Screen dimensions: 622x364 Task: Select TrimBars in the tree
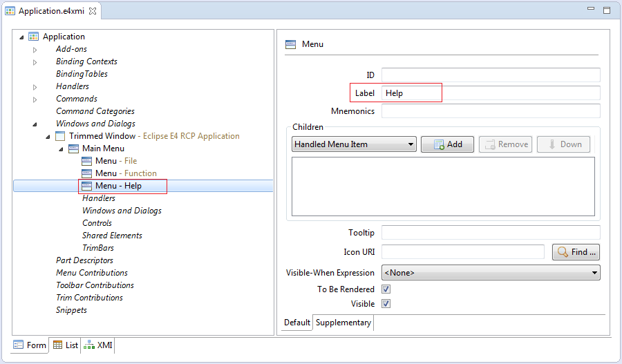(98, 248)
